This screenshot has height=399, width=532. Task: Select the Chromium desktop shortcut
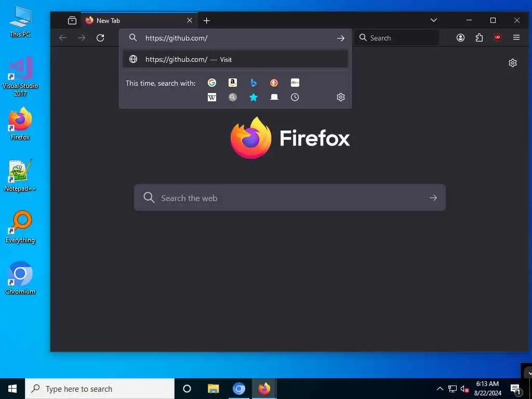pyautogui.click(x=20, y=278)
